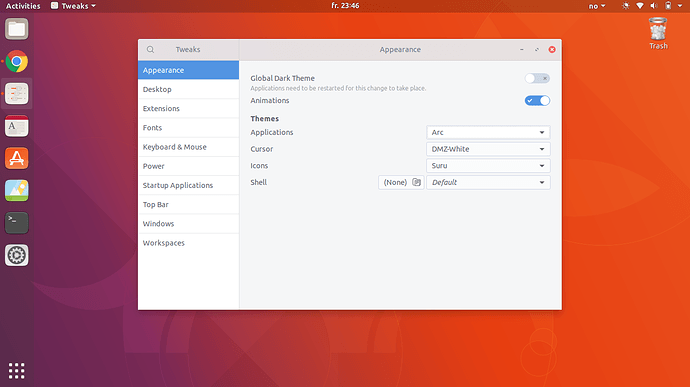Click the Tweaks icon in the dock

click(x=17, y=94)
